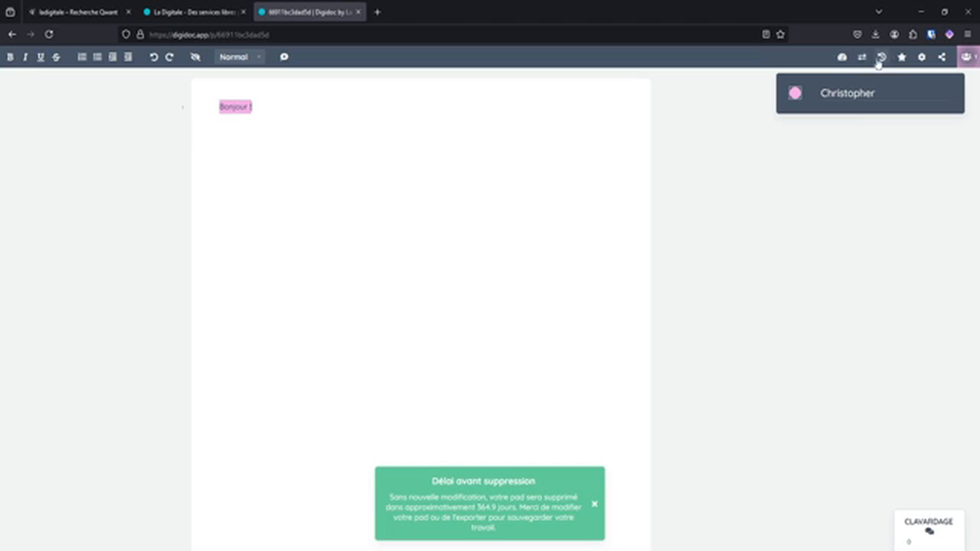
Task: Apply italic formatting
Action: [25, 57]
